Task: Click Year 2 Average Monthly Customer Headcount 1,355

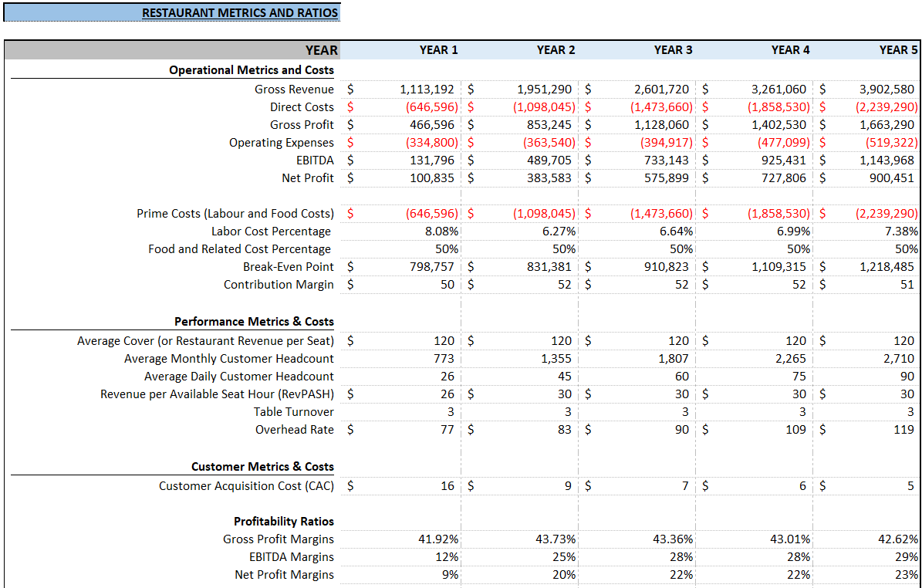Action: click(x=556, y=359)
